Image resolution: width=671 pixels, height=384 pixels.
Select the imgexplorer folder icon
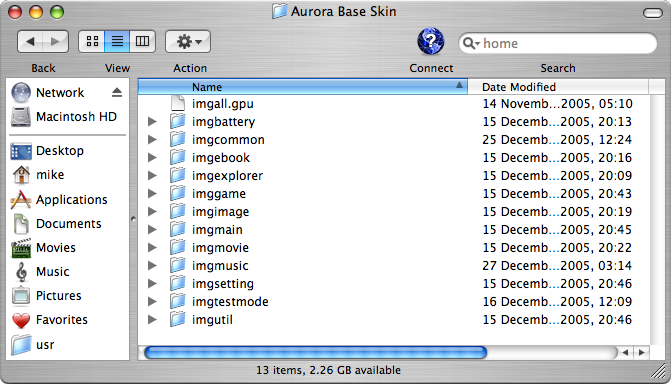pos(178,176)
